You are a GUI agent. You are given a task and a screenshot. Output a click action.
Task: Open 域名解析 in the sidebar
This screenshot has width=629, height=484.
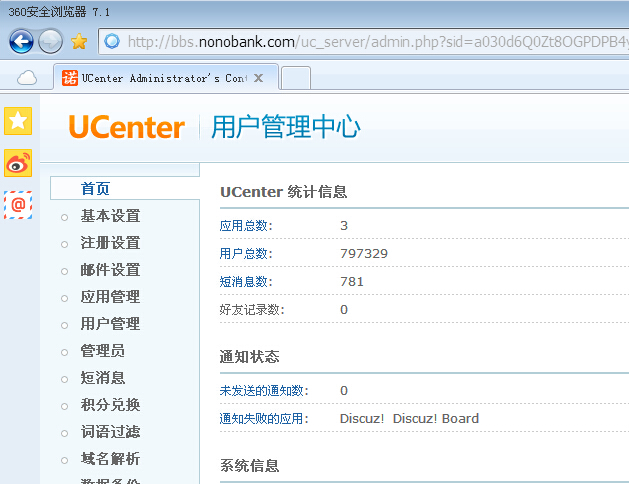click(110, 459)
